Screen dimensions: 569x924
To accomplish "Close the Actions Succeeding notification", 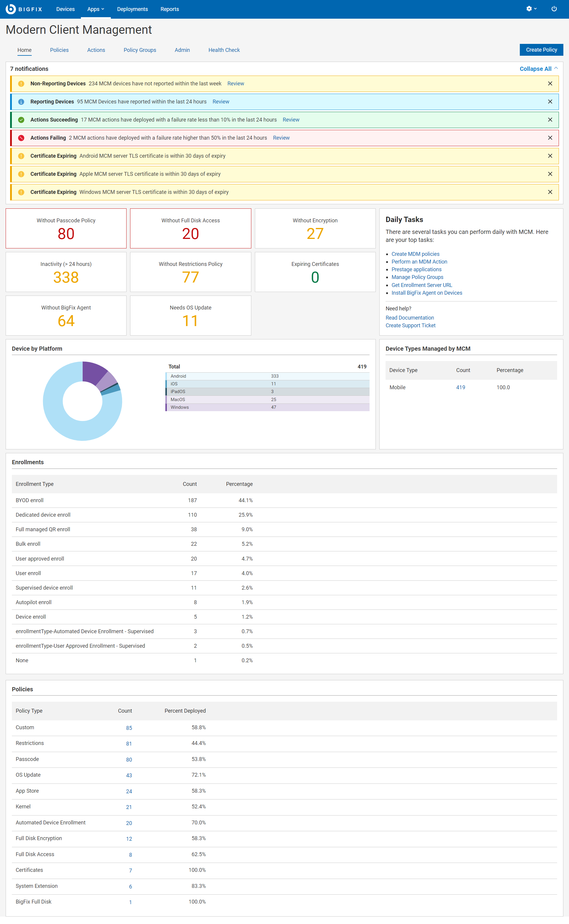I will click(550, 120).
